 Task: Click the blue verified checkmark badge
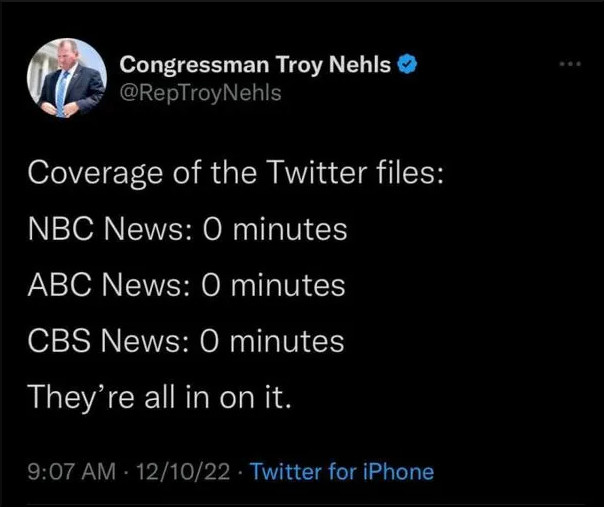point(407,66)
